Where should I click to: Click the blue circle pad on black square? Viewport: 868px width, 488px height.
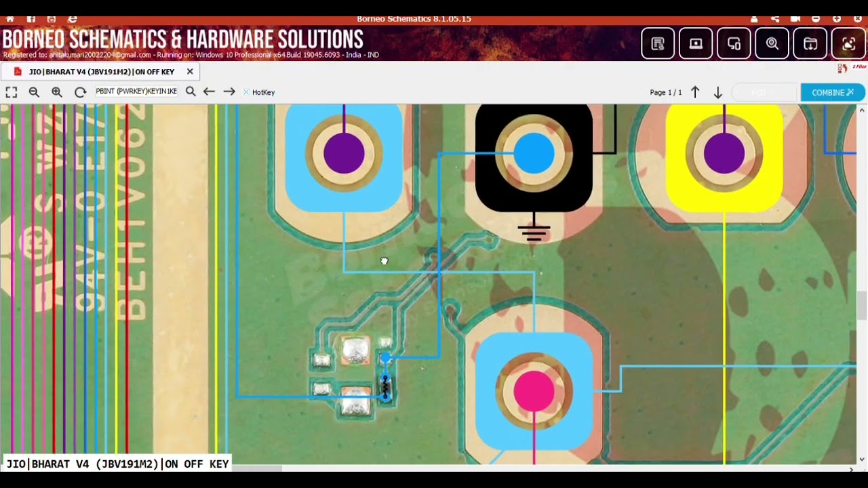click(534, 153)
